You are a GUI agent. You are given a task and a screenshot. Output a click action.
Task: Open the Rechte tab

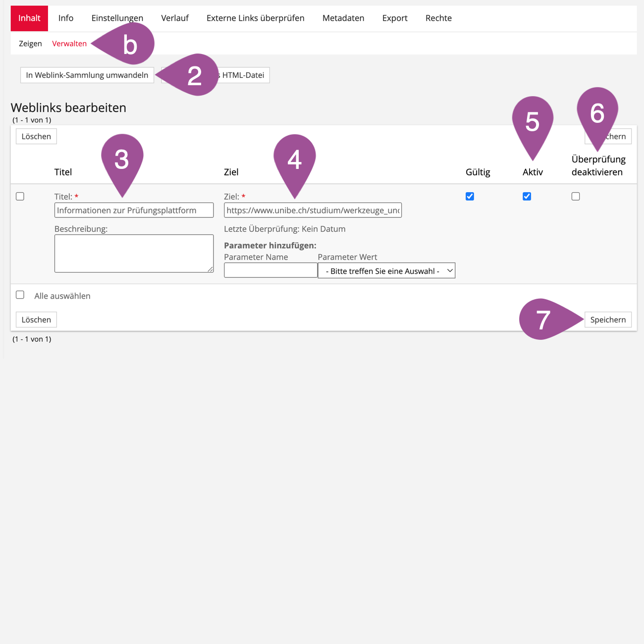(438, 18)
